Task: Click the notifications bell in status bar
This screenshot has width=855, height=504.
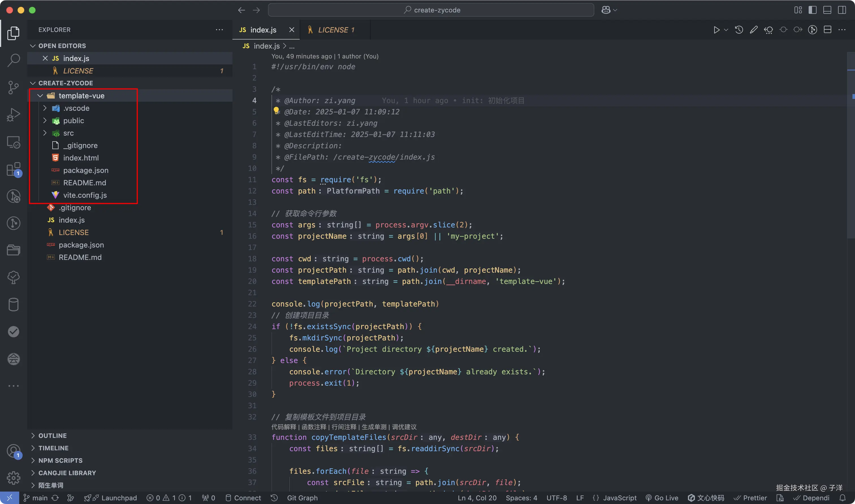Action: 843,498
